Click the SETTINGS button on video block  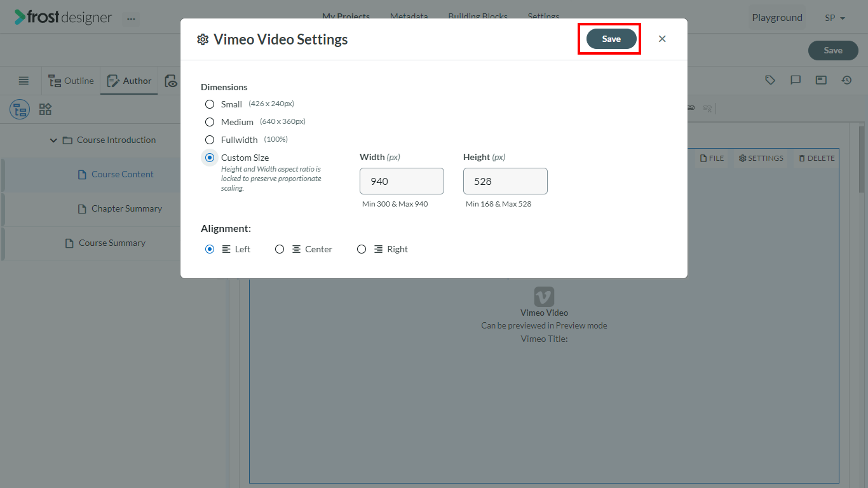[x=761, y=158]
